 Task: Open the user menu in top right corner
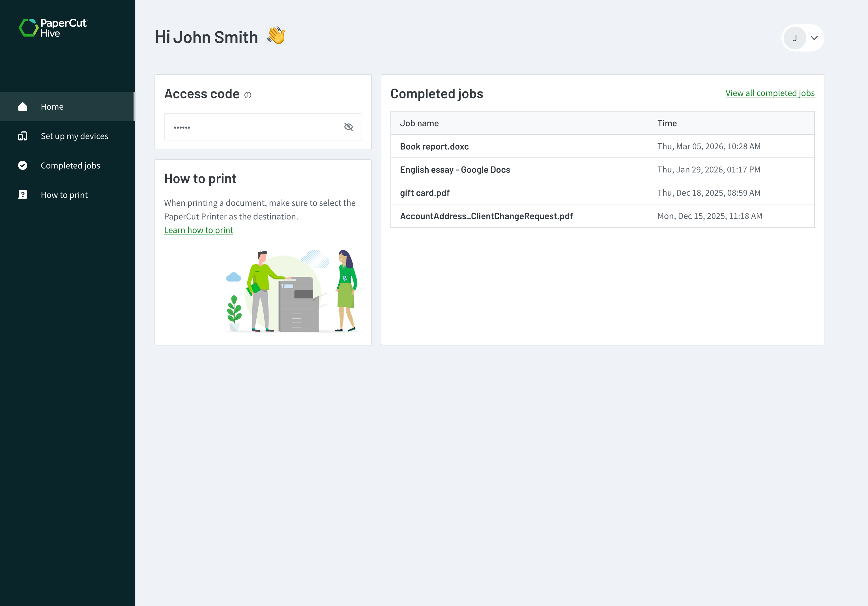point(803,38)
